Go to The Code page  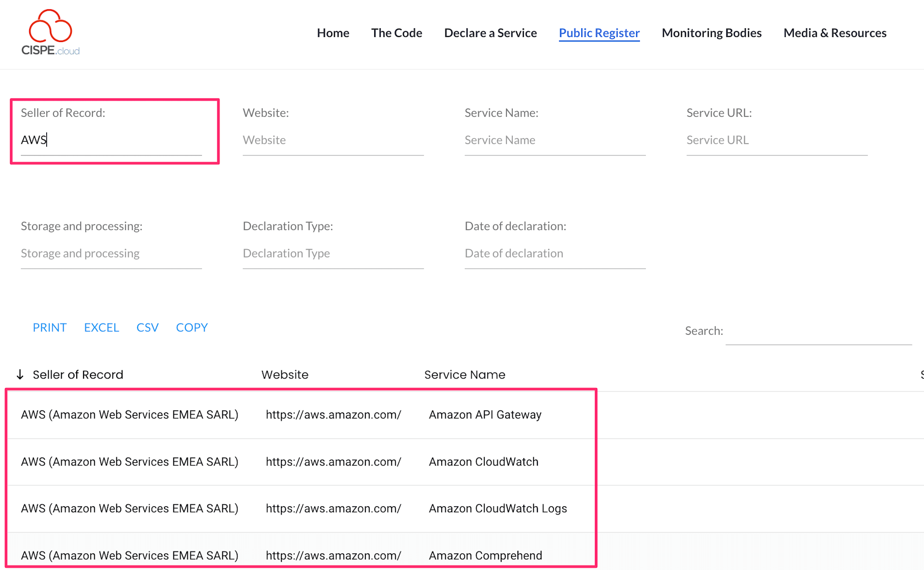pyautogui.click(x=396, y=33)
